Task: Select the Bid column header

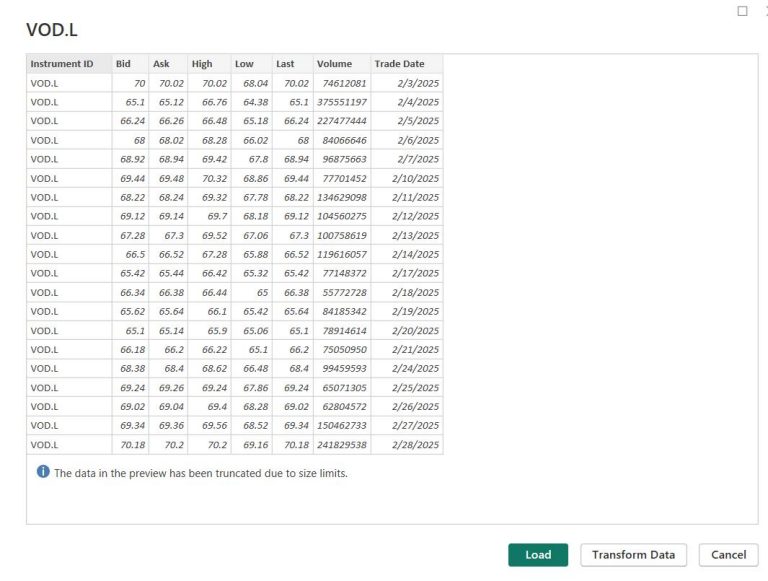Action: (130, 64)
